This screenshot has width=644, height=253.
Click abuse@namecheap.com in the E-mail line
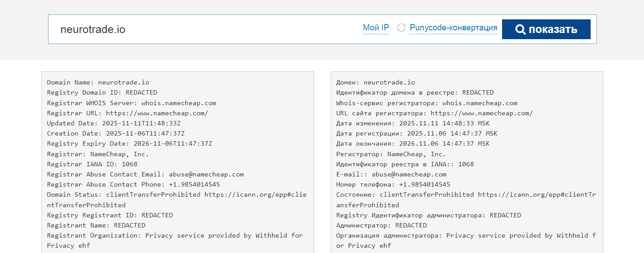tap(409, 174)
